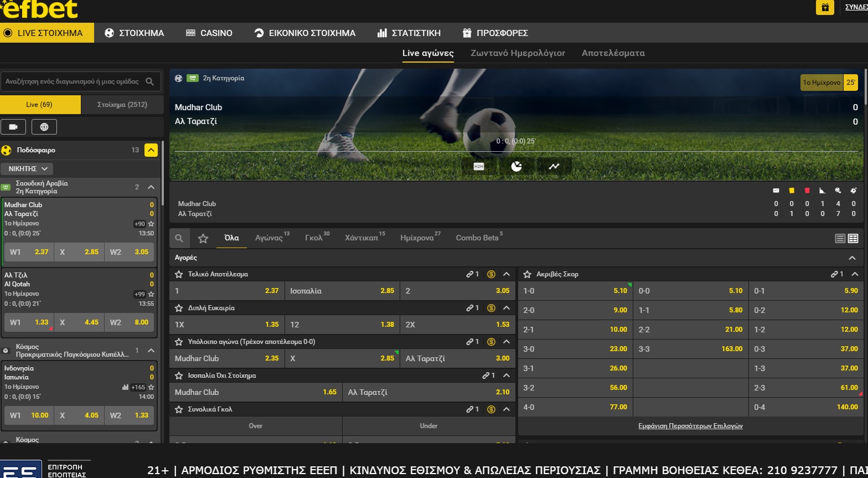This screenshot has width=868, height=478.
Task: Click the globe filter icon in sidebar
Action: click(44, 127)
